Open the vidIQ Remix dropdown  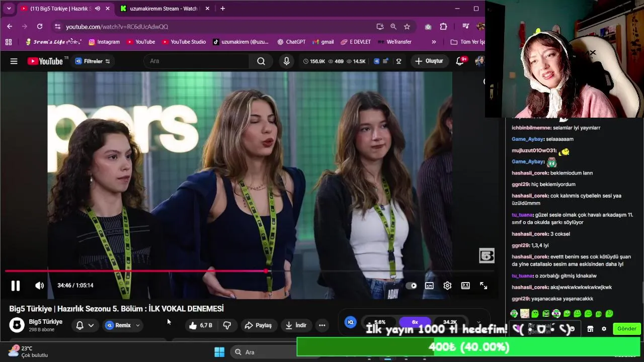point(123,325)
